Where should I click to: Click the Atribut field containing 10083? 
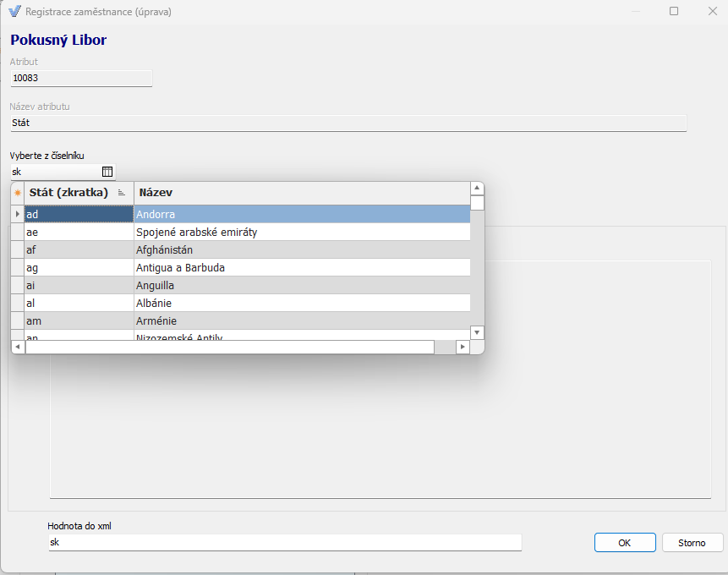pyautogui.click(x=81, y=78)
